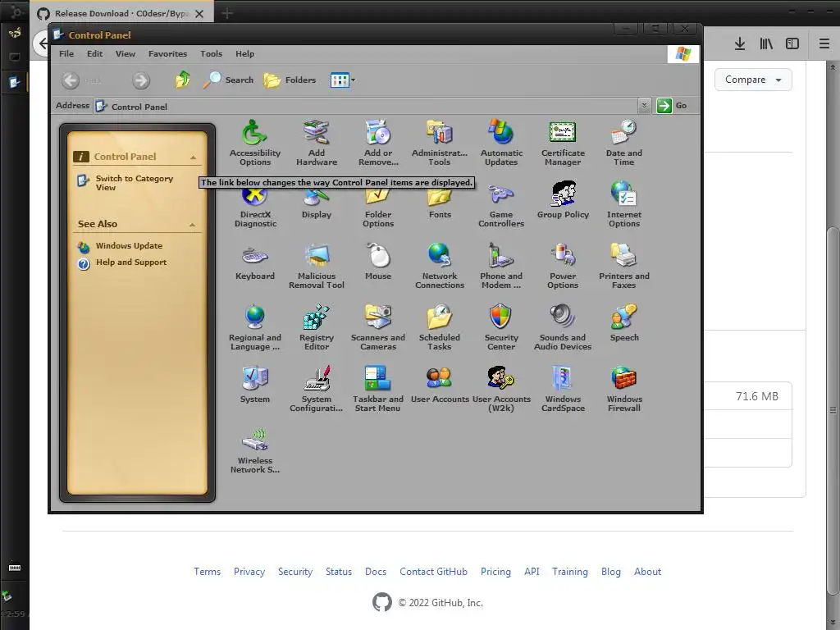Open Scheduled Tasks

[440, 328]
